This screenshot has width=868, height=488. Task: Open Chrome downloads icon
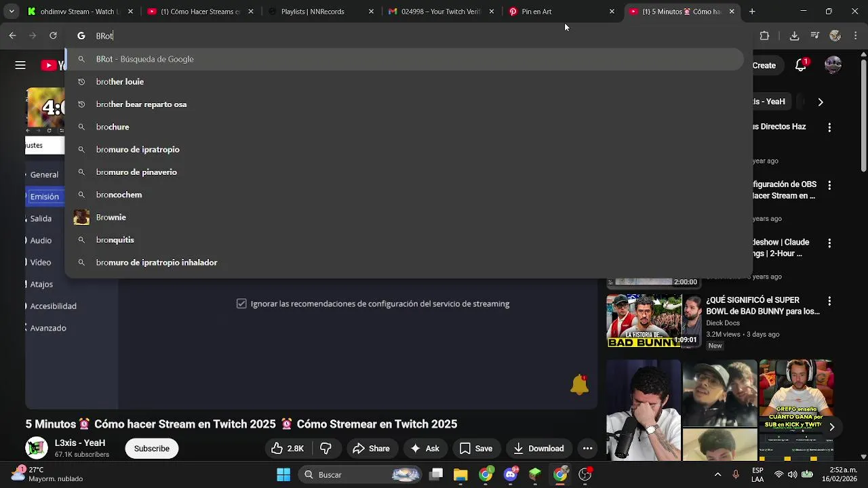pos(794,36)
